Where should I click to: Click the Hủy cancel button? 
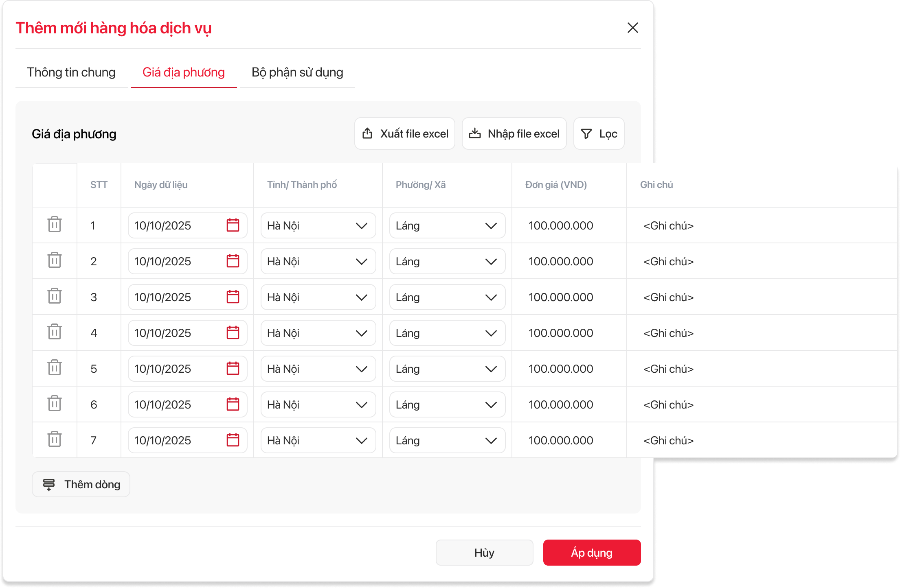(484, 553)
